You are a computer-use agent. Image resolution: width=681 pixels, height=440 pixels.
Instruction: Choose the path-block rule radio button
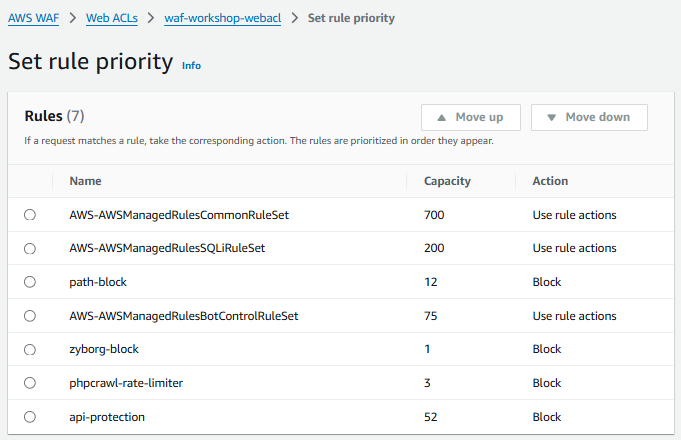point(30,282)
